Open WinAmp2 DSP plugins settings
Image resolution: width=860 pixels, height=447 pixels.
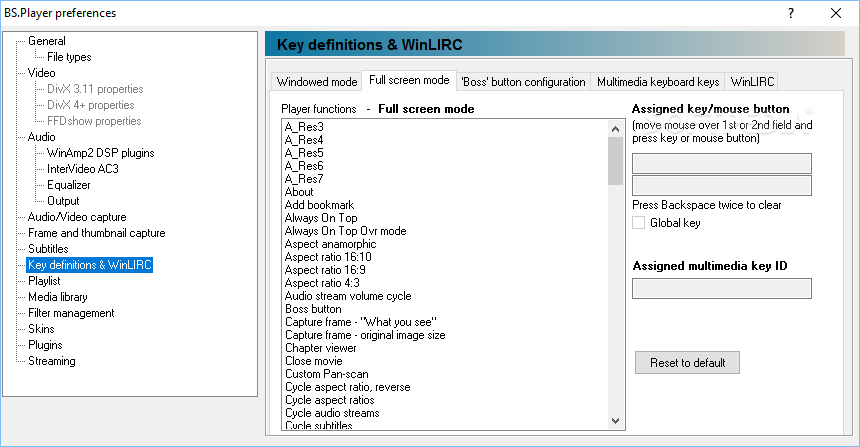click(x=100, y=153)
